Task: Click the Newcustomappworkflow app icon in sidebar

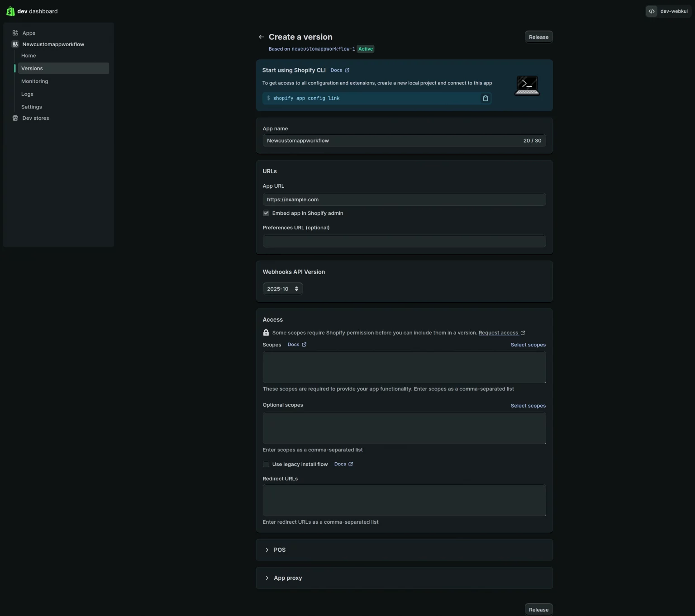Action: click(x=15, y=44)
